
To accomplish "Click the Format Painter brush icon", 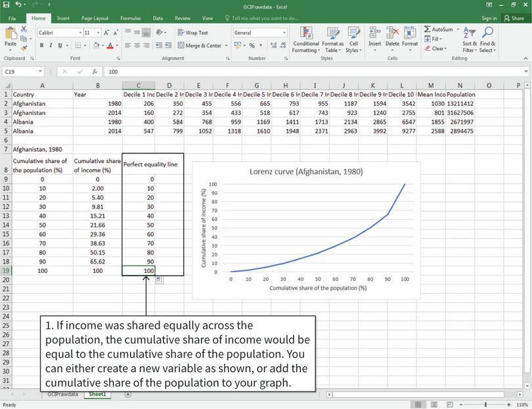I will [x=24, y=46].
